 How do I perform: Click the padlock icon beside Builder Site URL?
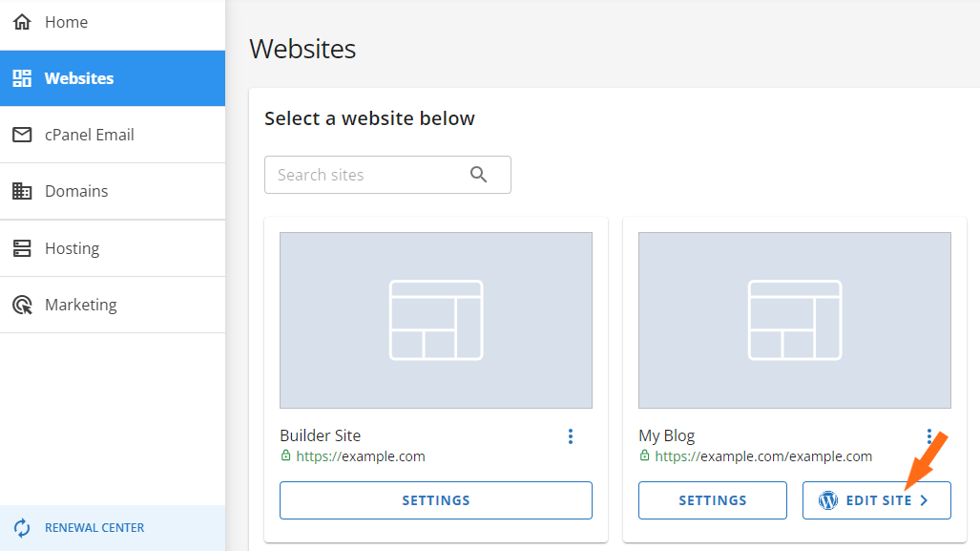285,456
